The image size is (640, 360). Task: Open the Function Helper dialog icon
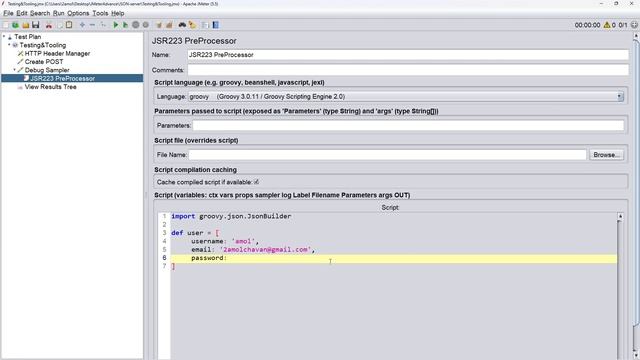click(205, 25)
